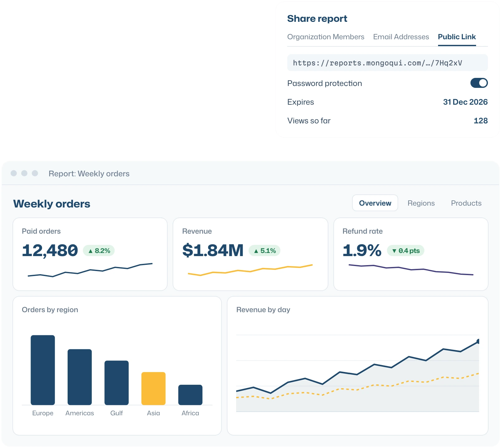Click the latest data point on Revenue by day
501x448 pixels.
tap(479, 341)
